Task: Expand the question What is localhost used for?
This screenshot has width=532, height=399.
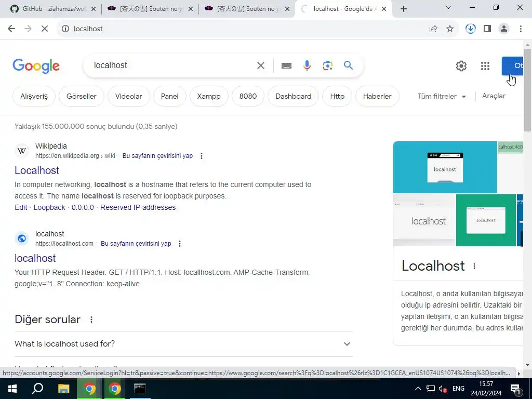Action: coord(183,344)
